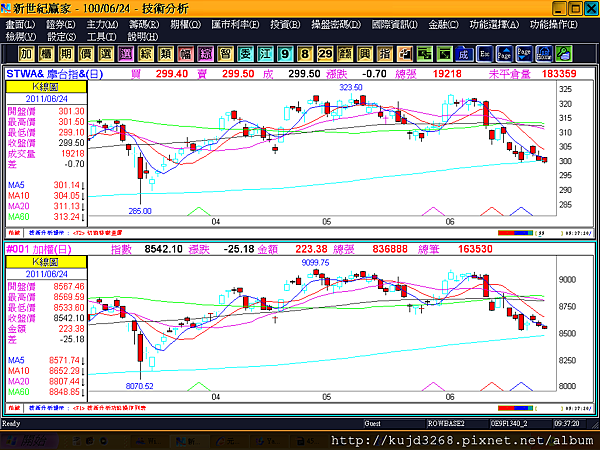Open the 匯市利率(E) menu

click(x=235, y=24)
